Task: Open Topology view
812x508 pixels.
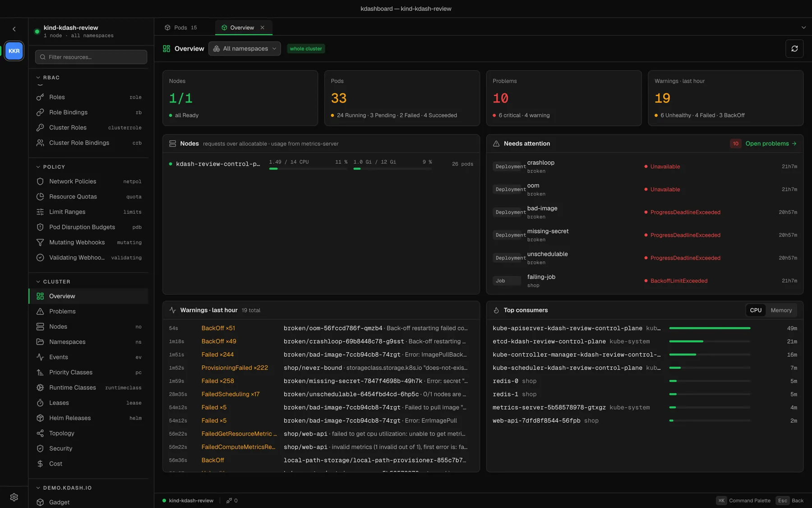Action: 88,433
